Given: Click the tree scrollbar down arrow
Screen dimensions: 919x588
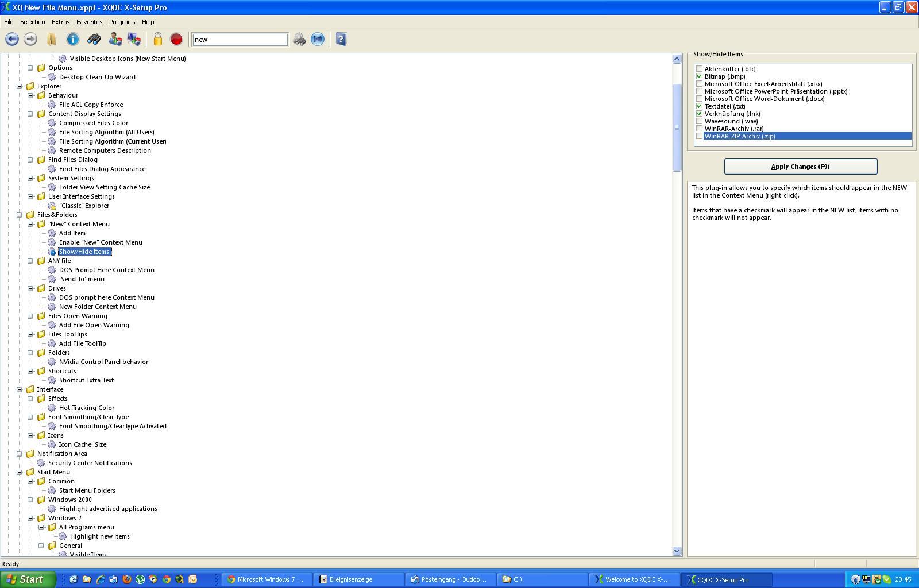Looking at the screenshot, I should (677, 551).
